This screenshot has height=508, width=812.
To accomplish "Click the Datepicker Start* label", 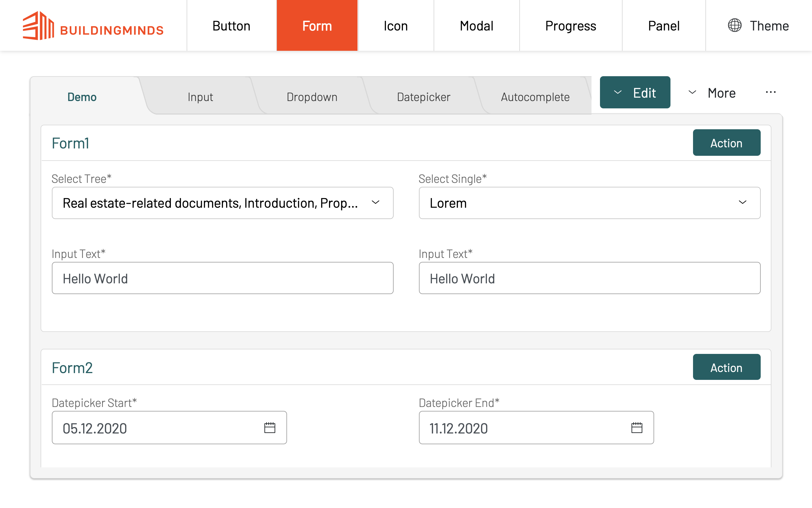I will [94, 403].
